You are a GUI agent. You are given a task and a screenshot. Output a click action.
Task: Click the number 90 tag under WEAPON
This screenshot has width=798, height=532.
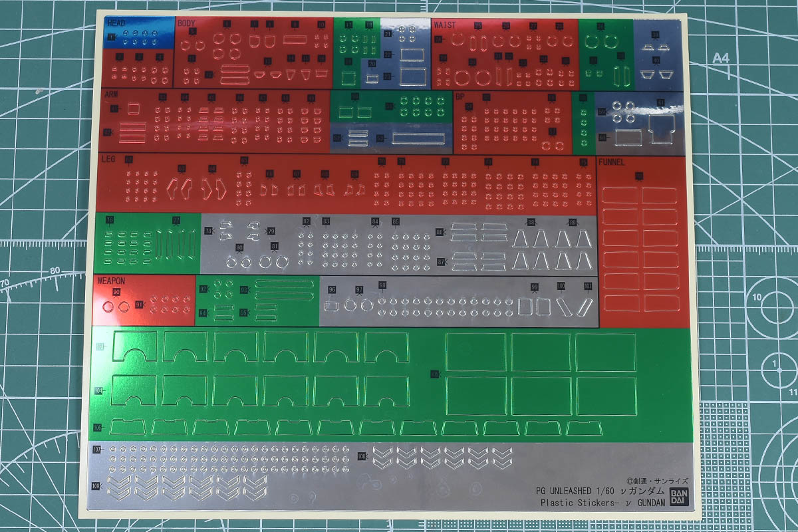[116, 293]
